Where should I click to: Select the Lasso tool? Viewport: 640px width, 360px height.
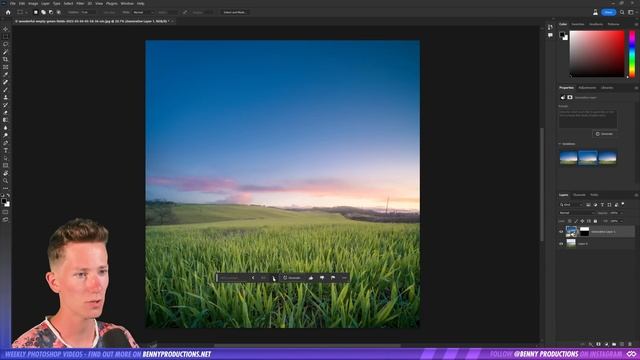[5, 44]
